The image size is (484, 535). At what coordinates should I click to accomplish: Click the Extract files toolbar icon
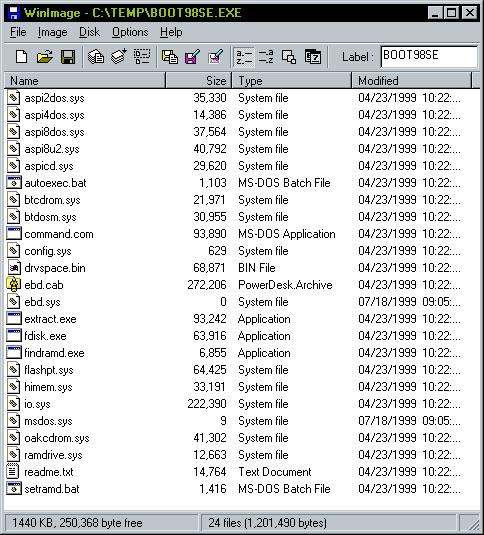[170, 57]
